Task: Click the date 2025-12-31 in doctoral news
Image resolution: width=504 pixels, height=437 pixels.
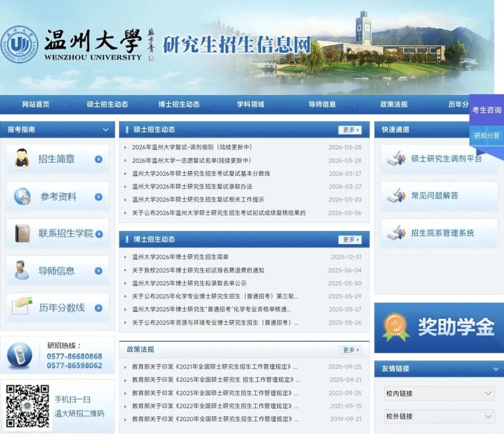Action: (346, 257)
